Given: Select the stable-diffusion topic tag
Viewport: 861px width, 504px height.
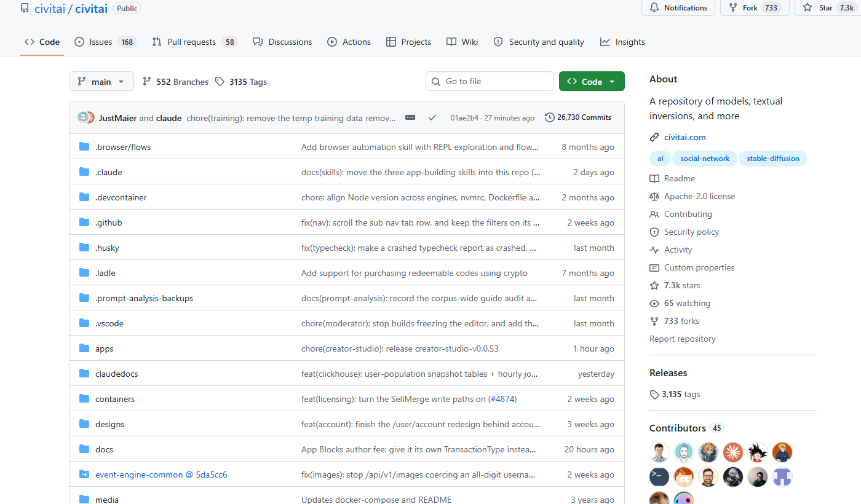Looking at the screenshot, I should pyautogui.click(x=773, y=159).
